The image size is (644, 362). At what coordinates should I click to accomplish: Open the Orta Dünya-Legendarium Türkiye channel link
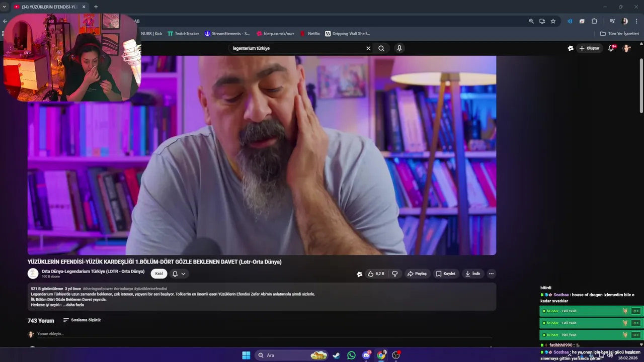coord(93,271)
